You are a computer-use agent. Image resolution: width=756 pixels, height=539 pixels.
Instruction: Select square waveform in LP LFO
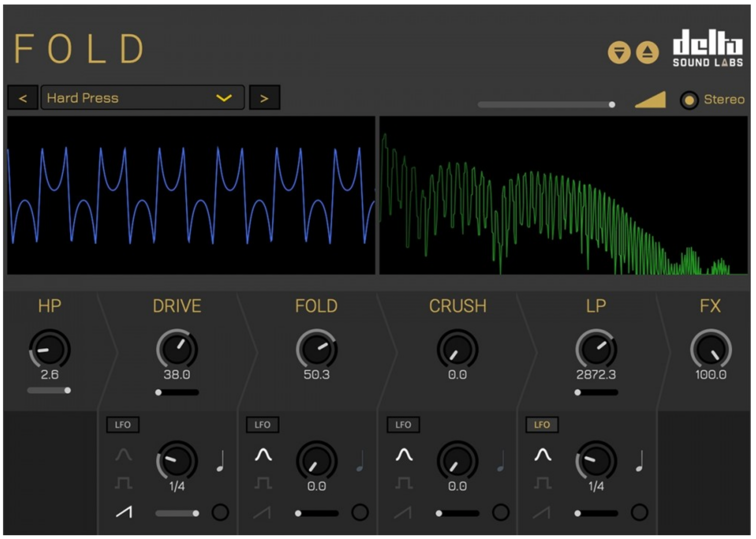[x=543, y=483]
